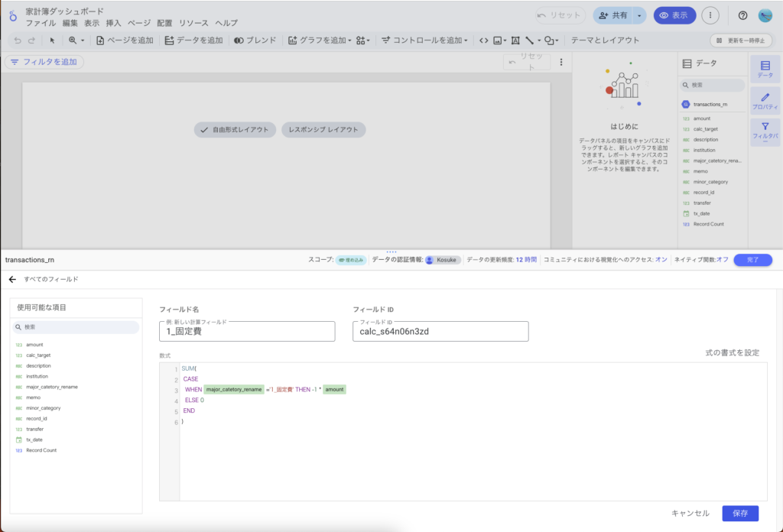Click the three-dot more options button
Screen dimensions: 783x532
710,15
